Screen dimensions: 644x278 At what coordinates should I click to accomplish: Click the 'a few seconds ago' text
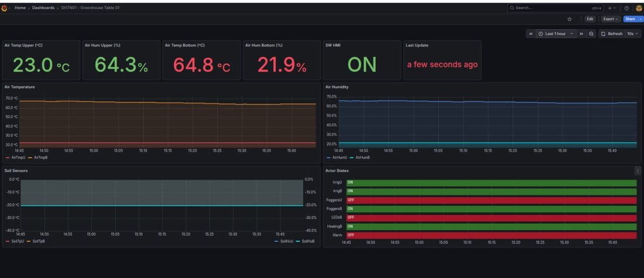point(443,65)
